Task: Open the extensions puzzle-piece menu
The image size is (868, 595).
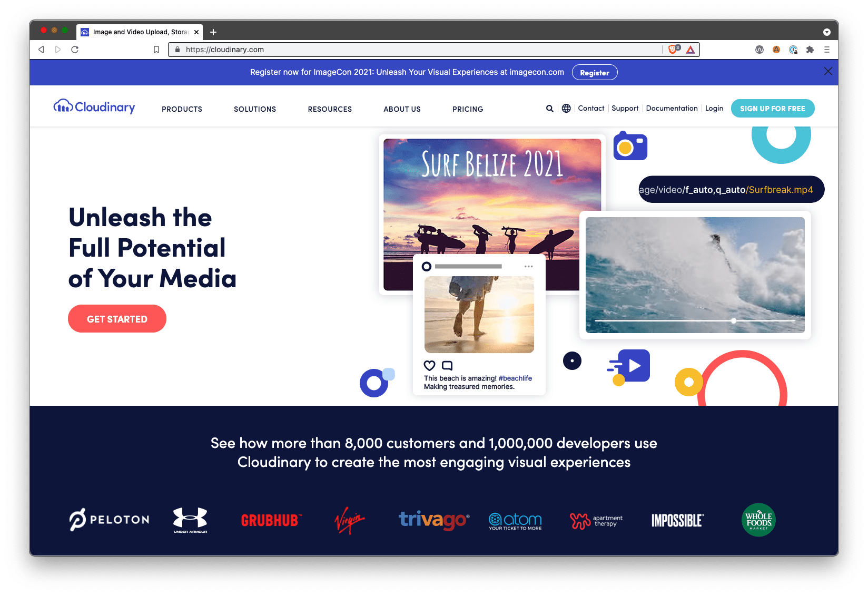Action: [810, 50]
